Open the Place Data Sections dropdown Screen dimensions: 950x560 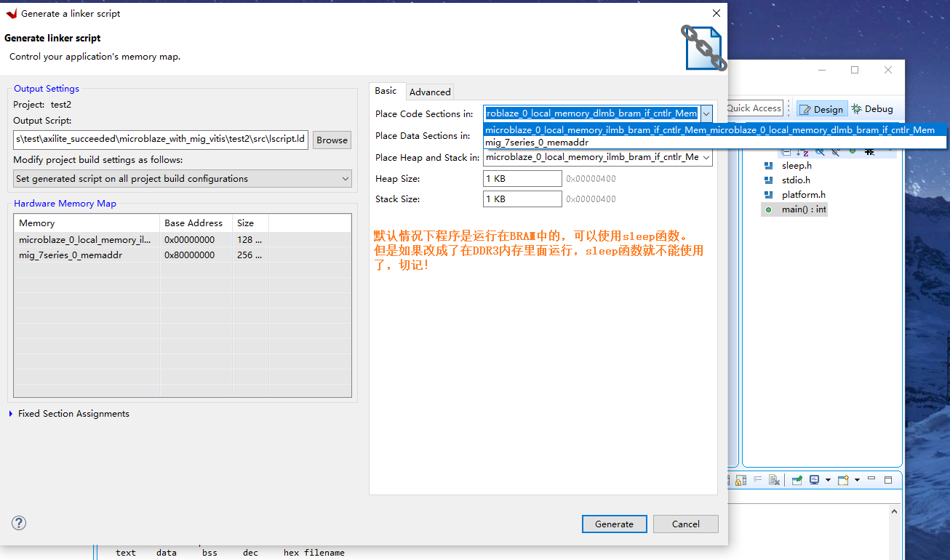(705, 136)
